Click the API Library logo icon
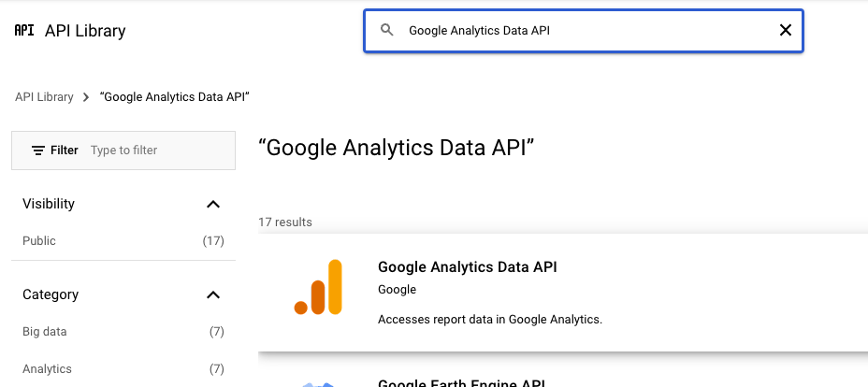Viewport: 868px width, 387px height. coord(23,31)
